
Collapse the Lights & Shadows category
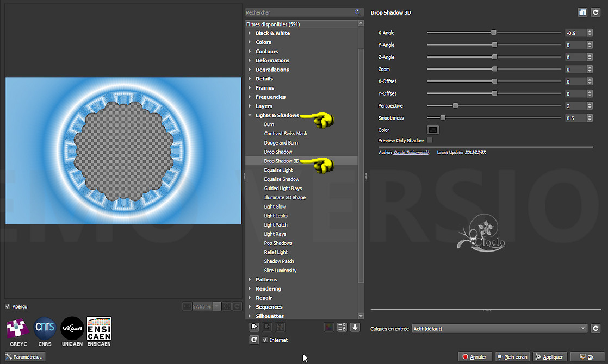click(250, 115)
